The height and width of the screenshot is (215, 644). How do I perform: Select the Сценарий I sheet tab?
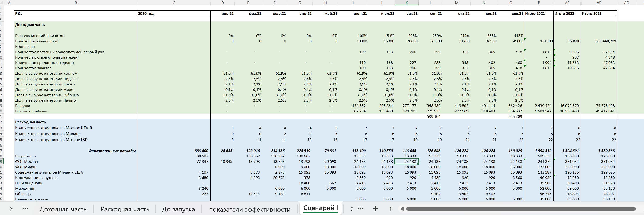(x=321, y=208)
